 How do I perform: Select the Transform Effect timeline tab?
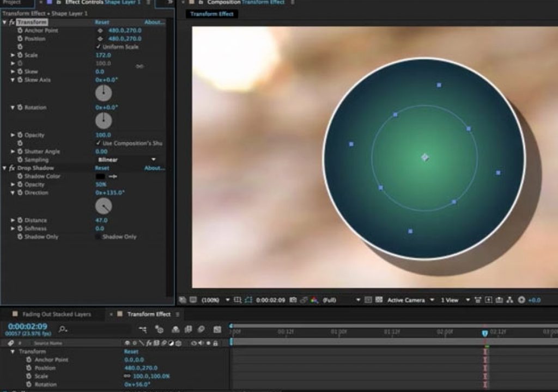click(149, 314)
